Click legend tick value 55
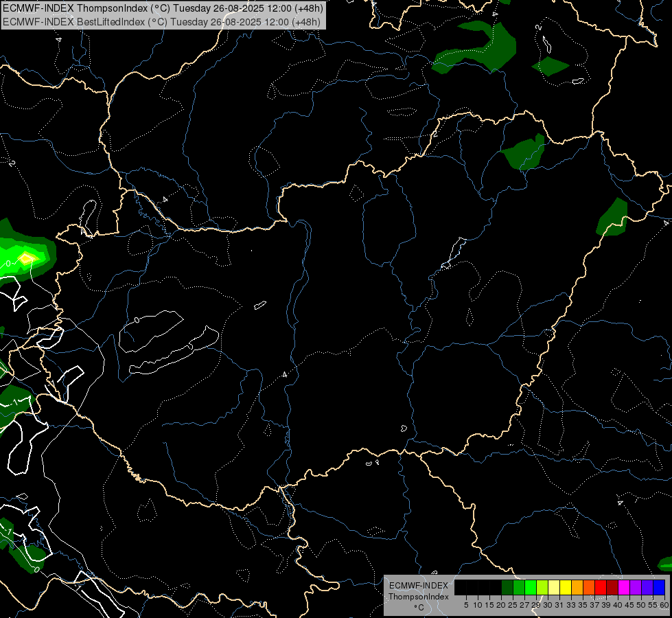672x618 pixels. 653,605
